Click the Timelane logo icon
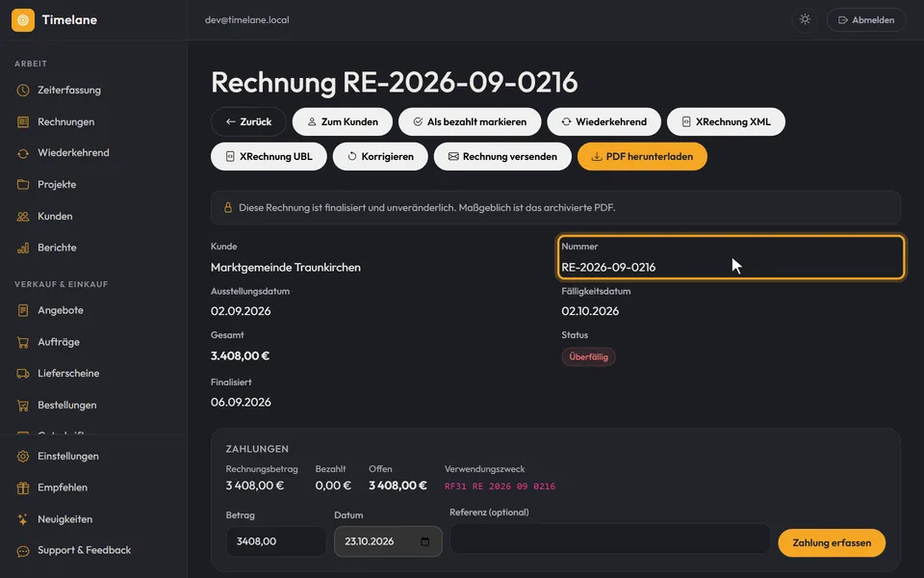The width and height of the screenshot is (924, 578). pos(23,20)
